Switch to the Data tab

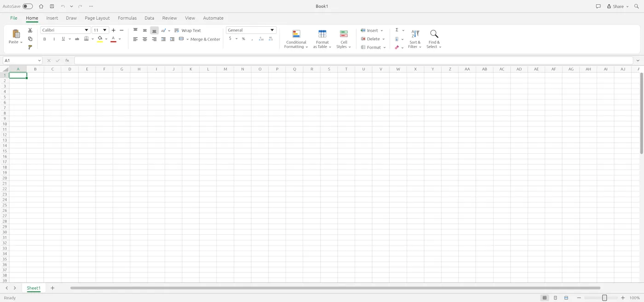pos(149,18)
